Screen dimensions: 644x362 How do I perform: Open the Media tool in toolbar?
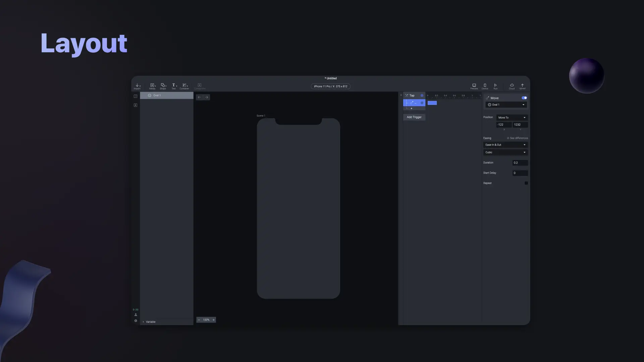tap(152, 86)
